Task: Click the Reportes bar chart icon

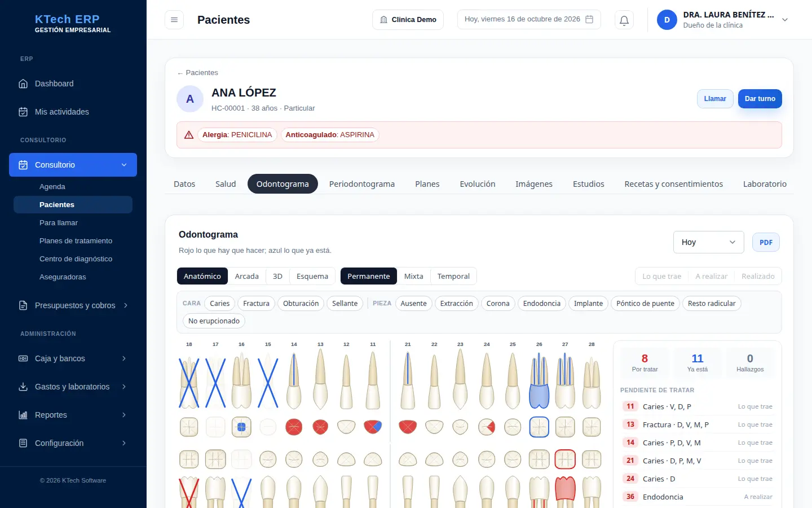Action: tap(23, 415)
